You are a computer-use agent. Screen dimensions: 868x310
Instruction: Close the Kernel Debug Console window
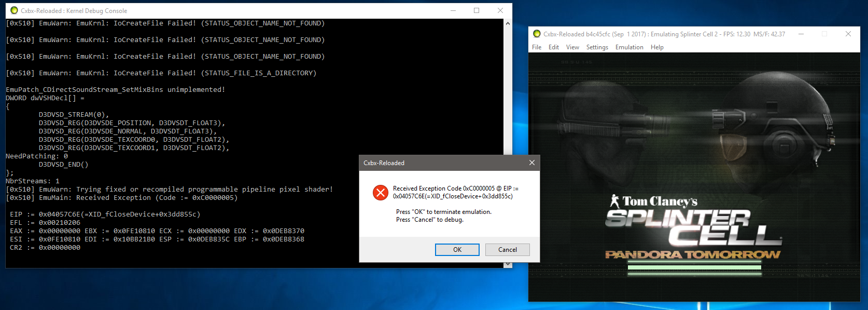[500, 10]
